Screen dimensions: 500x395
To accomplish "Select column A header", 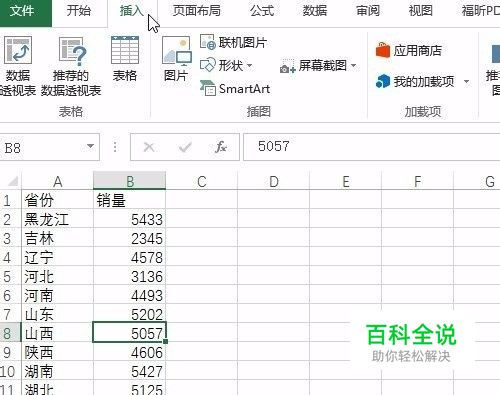I will coord(58,182).
